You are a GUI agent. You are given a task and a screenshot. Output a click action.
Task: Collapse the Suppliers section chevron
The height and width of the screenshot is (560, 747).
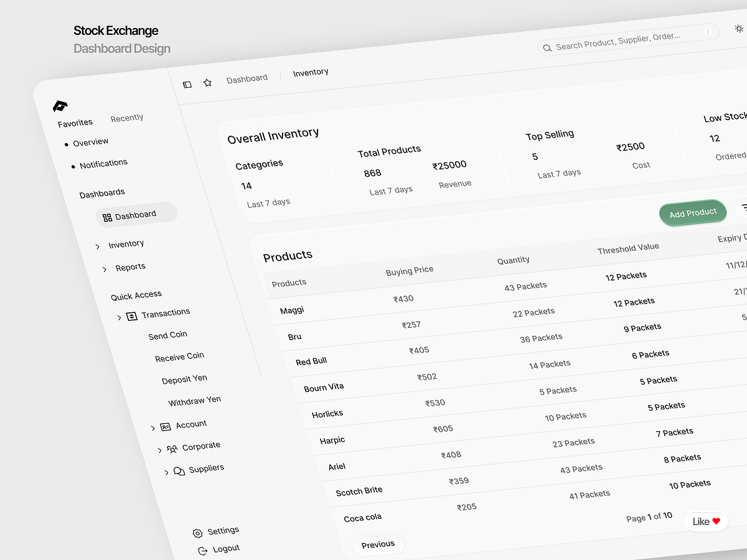(x=166, y=472)
